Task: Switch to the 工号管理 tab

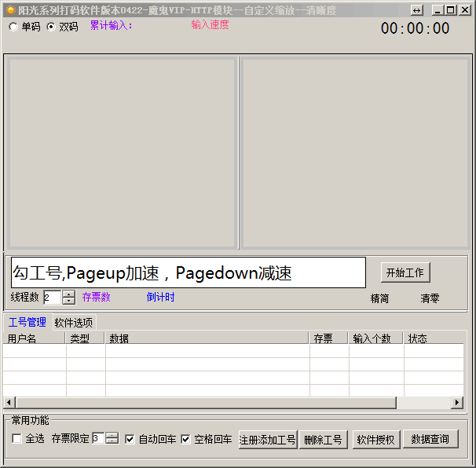Action: (27, 322)
